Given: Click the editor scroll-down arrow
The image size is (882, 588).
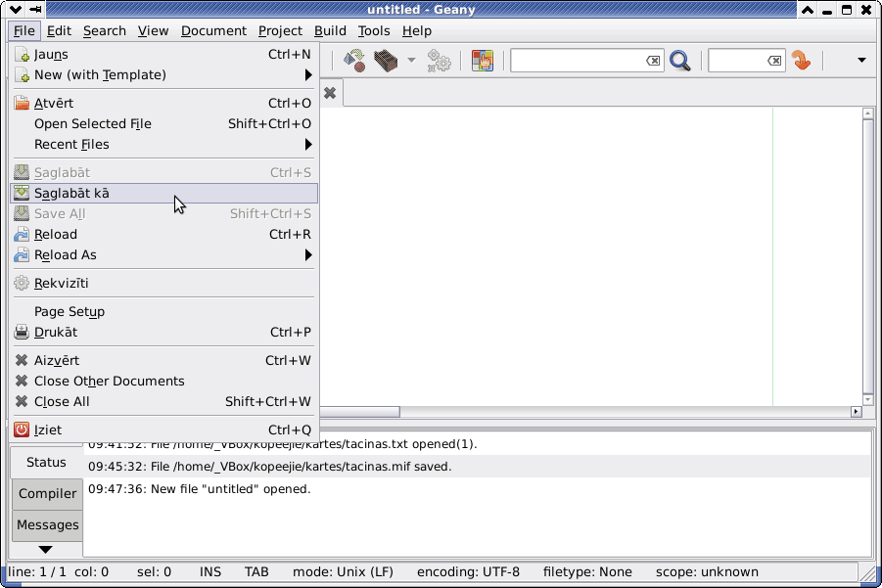Looking at the screenshot, I should pyautogui.click(x=868, y=400).
